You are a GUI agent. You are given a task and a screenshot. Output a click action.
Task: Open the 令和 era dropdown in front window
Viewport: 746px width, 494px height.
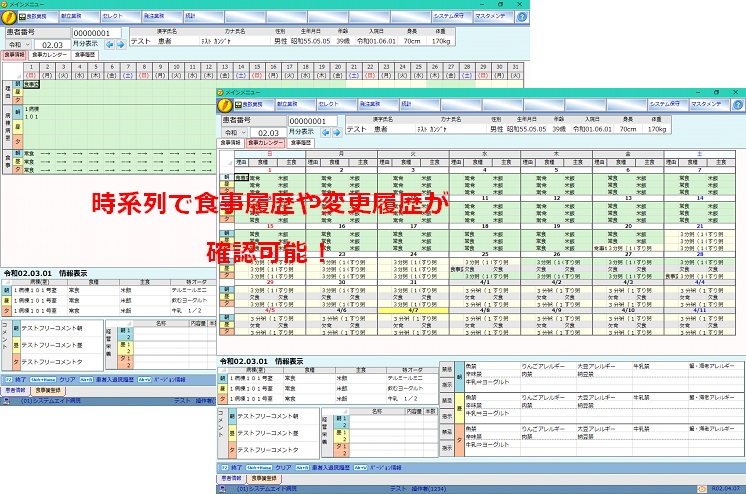point(235,132)
